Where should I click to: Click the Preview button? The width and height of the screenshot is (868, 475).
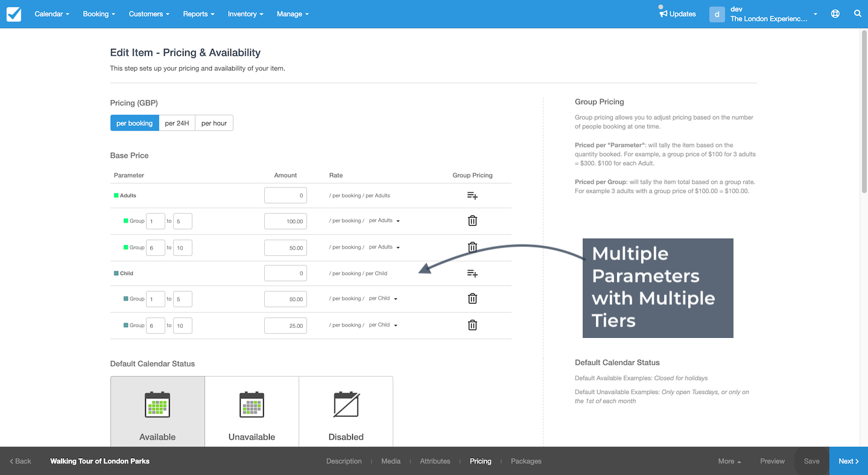click(x=772, y=461)
